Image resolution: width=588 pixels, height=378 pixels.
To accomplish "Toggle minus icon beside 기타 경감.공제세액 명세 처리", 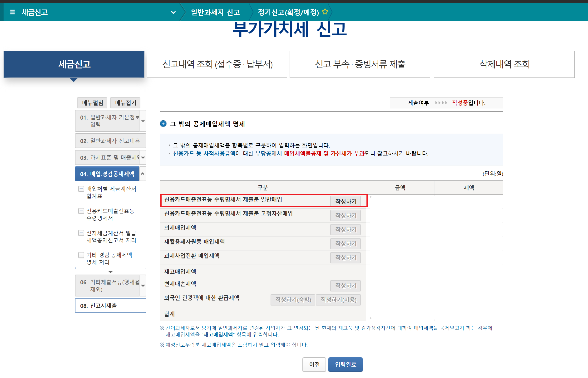I will tap(81, 255).
